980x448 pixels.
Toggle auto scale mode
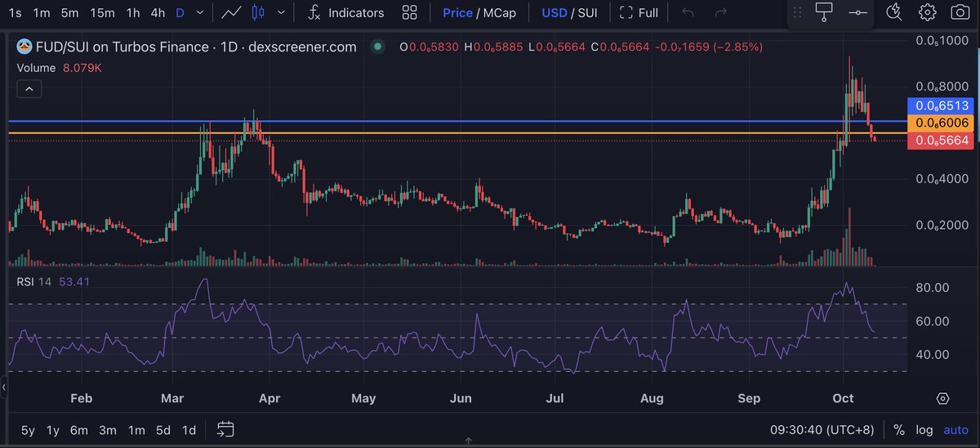point(955,429)
